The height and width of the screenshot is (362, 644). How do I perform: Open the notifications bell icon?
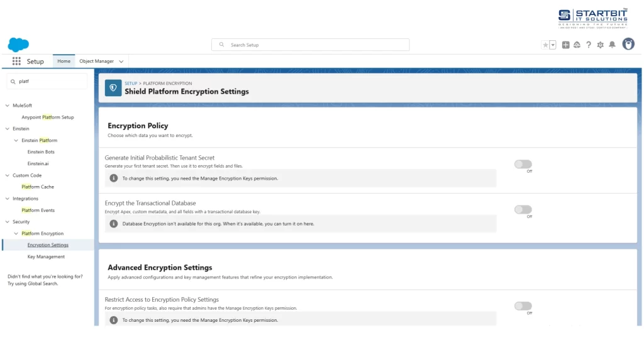[x=612, y=45]
